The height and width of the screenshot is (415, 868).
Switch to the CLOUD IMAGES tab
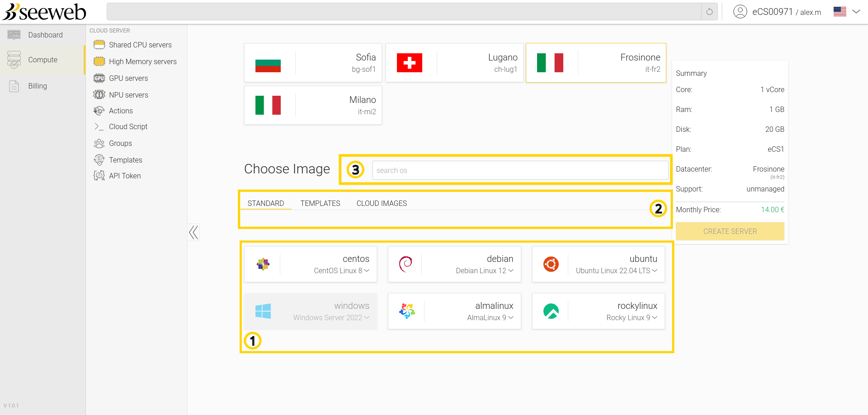382,203
